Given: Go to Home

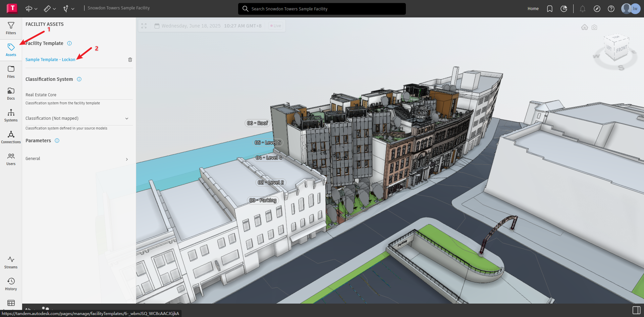Looking at the screenshot, I should coord(533,9).
